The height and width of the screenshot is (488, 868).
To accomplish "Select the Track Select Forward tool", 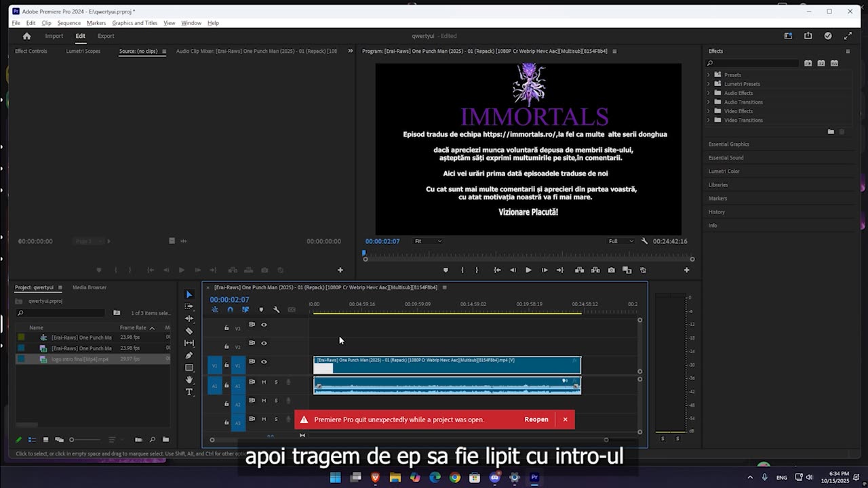I will pos(189,306).
